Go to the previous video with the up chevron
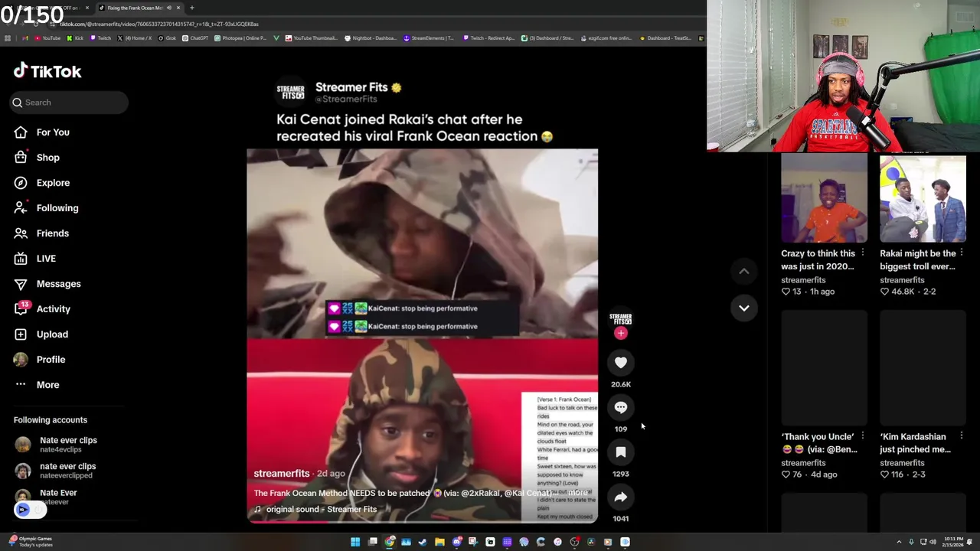Screen dimensions: 980x551 tap(743, 271)
